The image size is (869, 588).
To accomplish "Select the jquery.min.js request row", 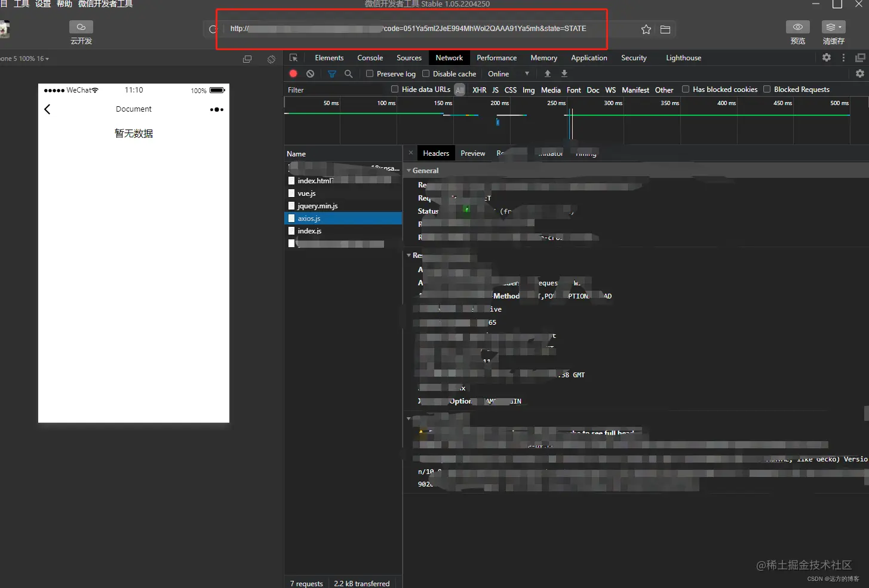I will 343,206.
